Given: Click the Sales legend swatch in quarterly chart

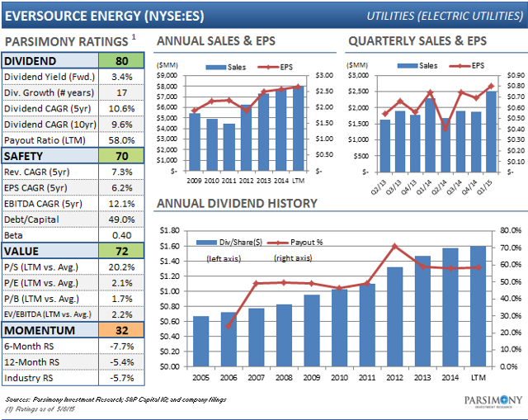Looking at the screenshot, I should 408,66.
